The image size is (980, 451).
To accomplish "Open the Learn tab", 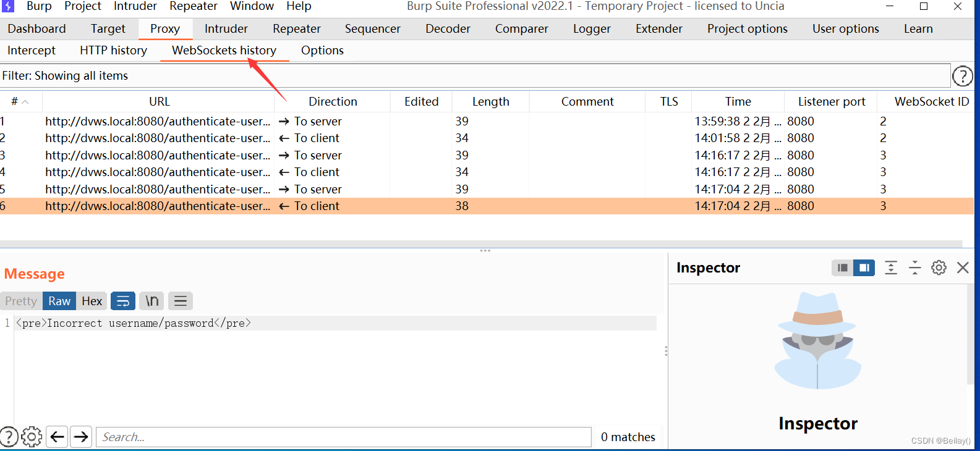I will tap(918, 28).
